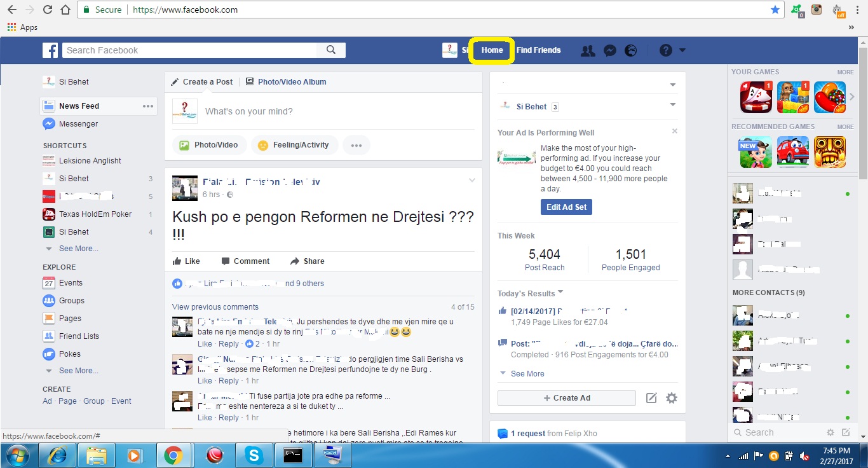Expand See More in ad results
The height and width of the screenshot is (468, 868).
click(522, 374)
